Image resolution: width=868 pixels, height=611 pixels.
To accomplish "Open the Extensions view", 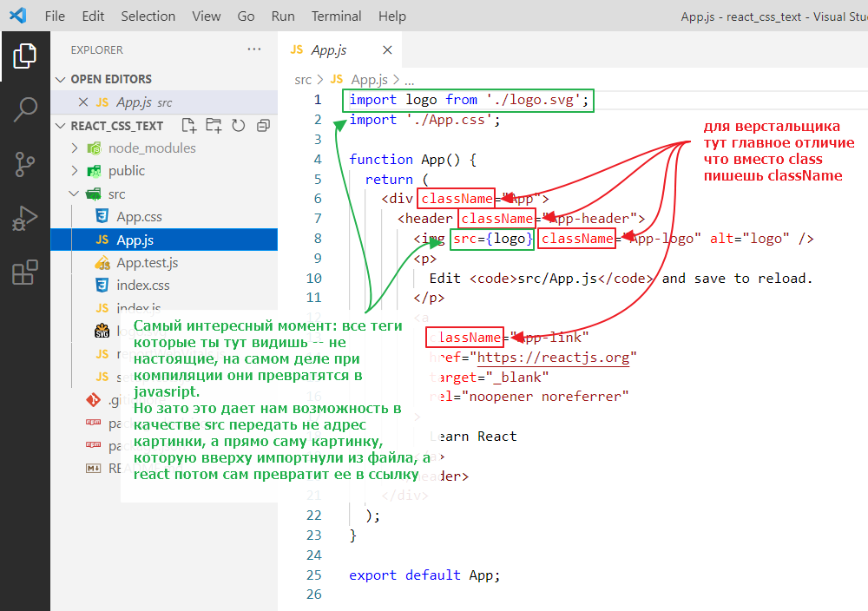I will coord(25,273).
